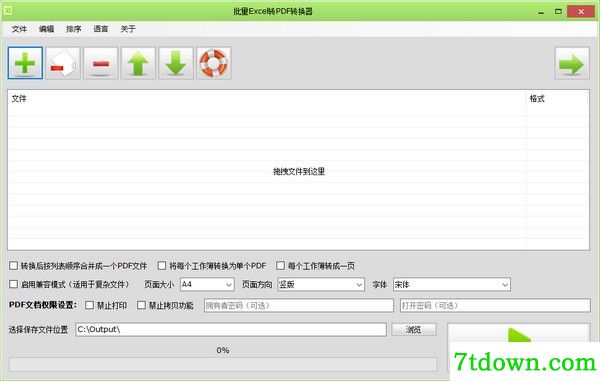
Task: Open the font 宋体 dropdown
Action: point(452,285)
